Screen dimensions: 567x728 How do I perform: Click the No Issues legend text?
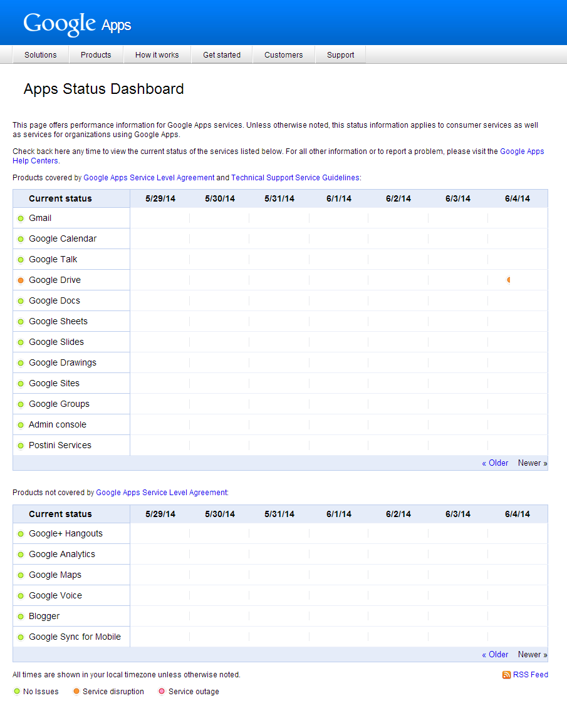41,692
